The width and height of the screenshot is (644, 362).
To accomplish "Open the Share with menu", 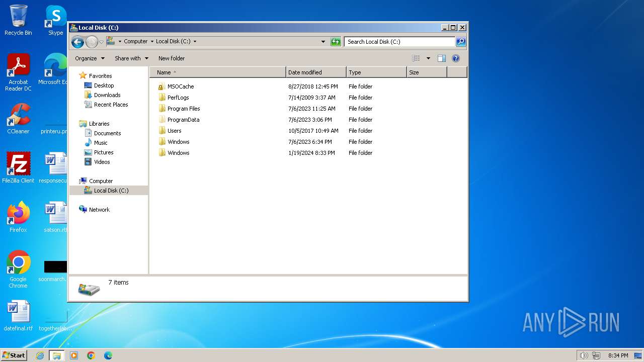I will pyautogui.click(x=131, y=58).
